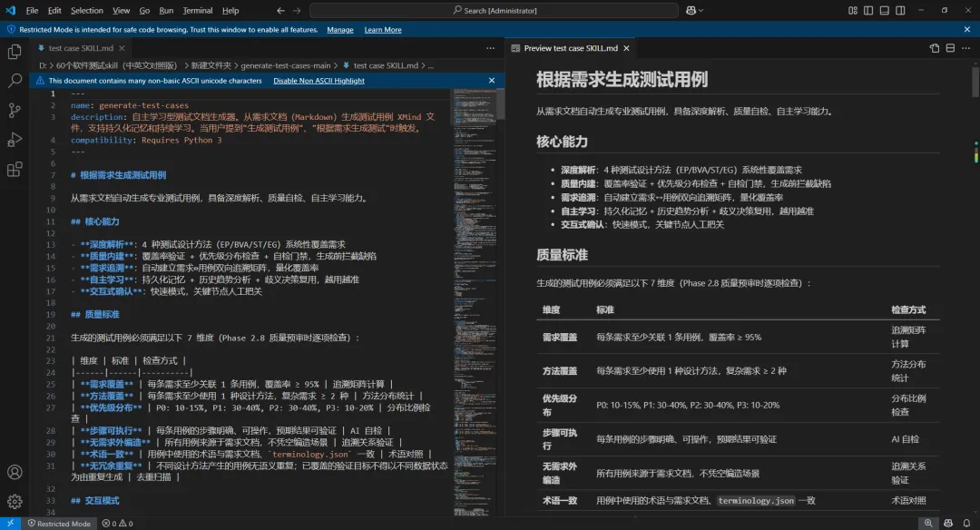The width and height of the screenshot is (980, 530).
Task: Open the View menu
Action: pos(122,11)
